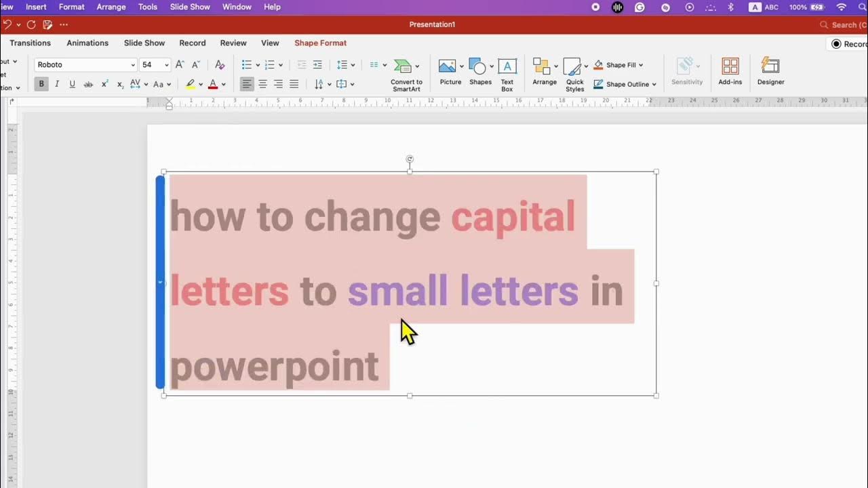The height and width of the screenshot is (488, 868).
Task: Switch to the Transitions tab
Action: pyautogui.click(x=30, y=43)
